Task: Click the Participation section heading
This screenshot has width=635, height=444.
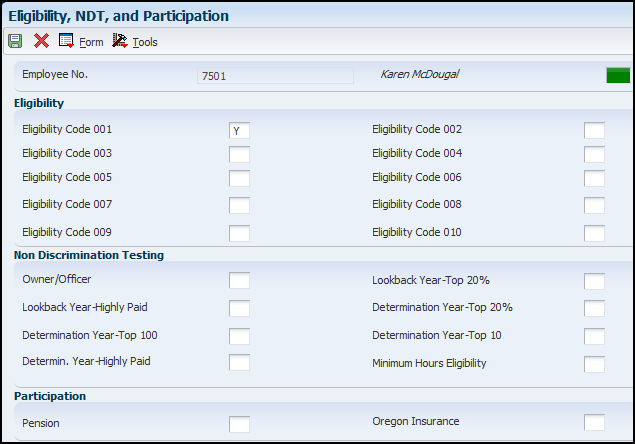Action: pyautogui.click(x=50, y=396)
